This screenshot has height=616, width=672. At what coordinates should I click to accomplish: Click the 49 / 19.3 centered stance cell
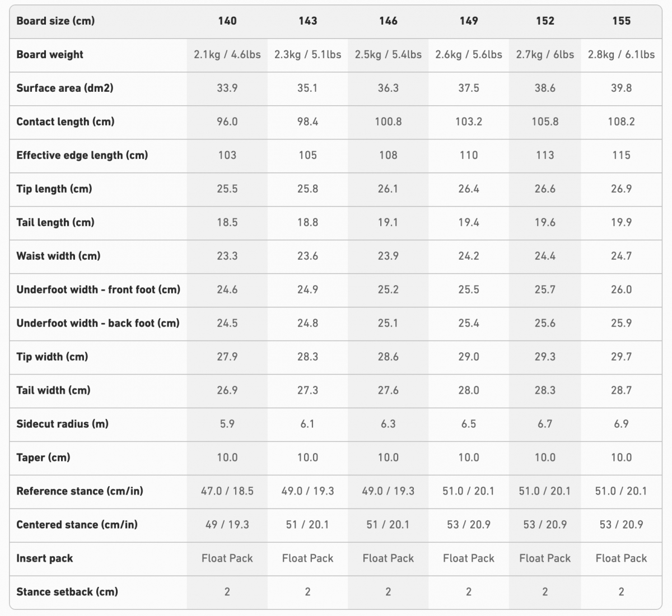[x=227, y=525]
